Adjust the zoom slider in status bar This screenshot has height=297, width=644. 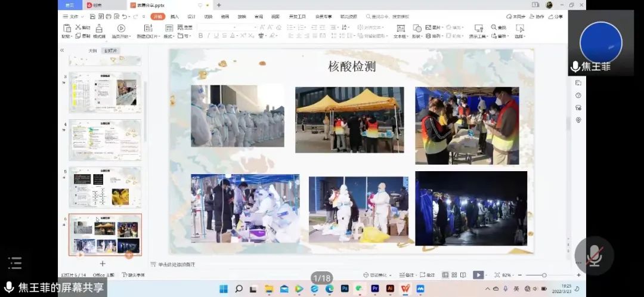(544, 275)
